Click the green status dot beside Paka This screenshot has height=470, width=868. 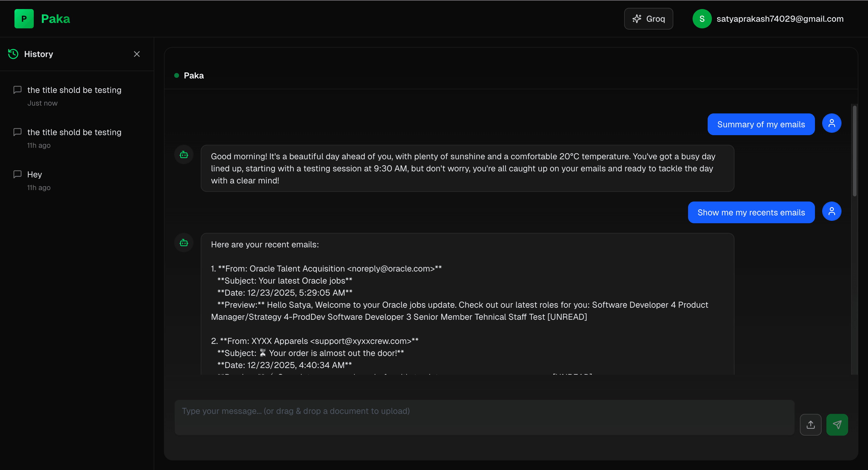[176, 75]
